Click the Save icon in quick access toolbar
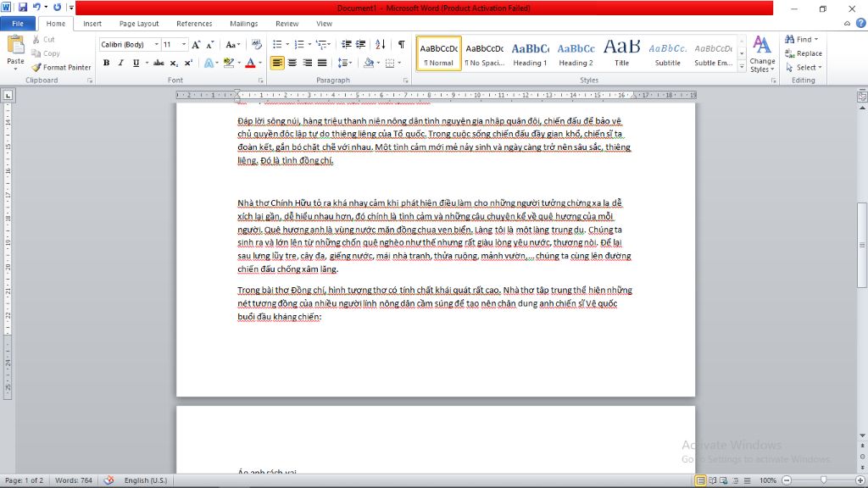Viewport: 868px width, 488px height. (x=23, y=8)
